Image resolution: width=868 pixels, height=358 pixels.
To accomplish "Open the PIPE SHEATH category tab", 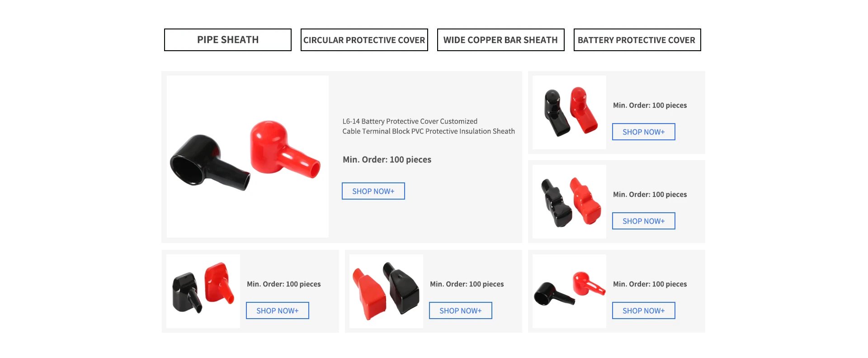I will point(228,40).
